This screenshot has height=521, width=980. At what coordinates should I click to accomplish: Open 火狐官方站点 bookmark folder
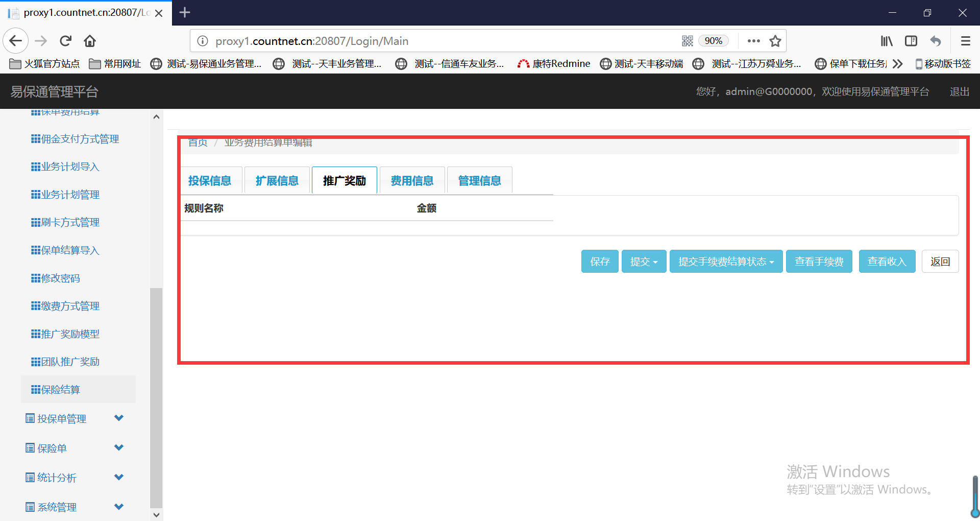pos(45,64)
